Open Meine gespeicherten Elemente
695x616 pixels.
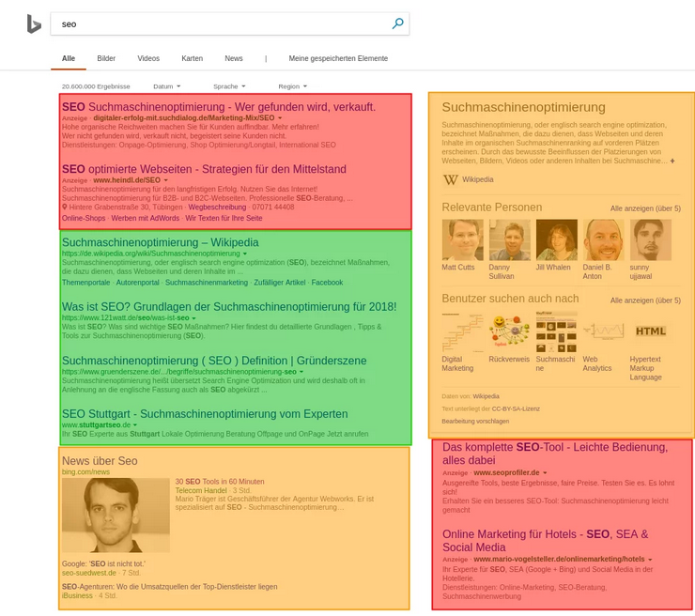[x=338, y=58]
